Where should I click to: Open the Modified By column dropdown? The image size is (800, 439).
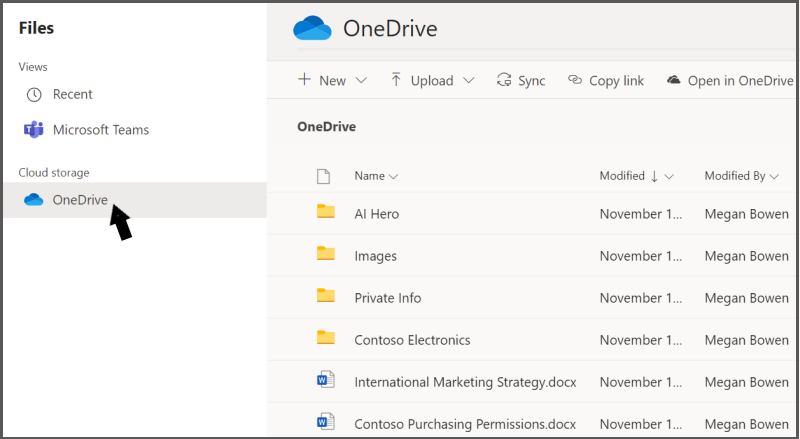[774, 177]
